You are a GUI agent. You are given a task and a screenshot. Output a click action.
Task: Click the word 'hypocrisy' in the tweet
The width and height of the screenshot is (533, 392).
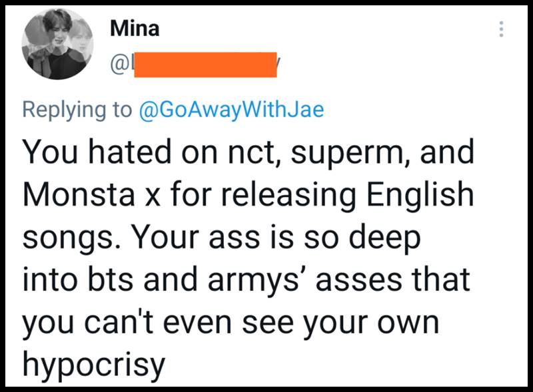(x=93, y=365)
